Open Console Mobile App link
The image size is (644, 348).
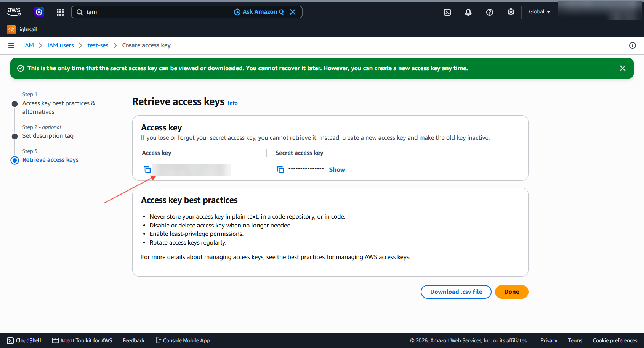point(183,340)
